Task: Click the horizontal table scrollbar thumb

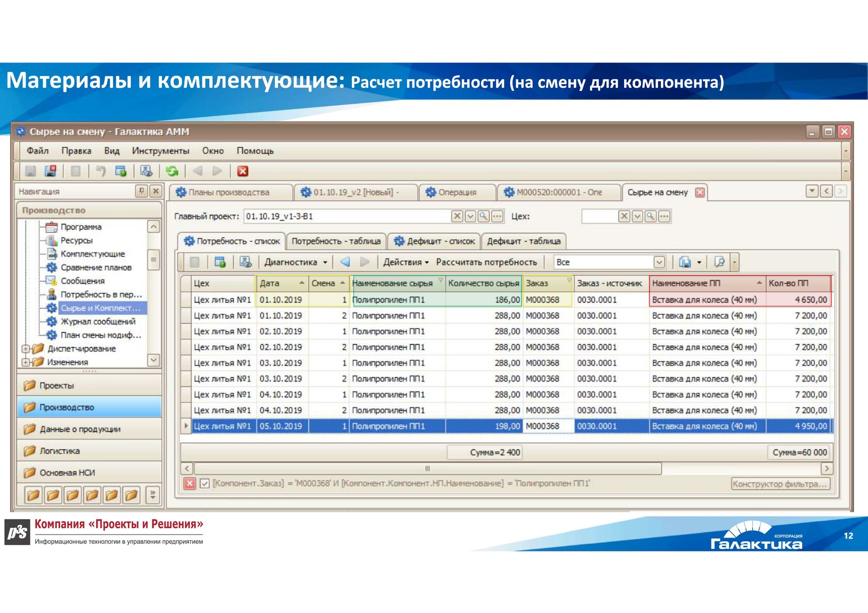Action: click(427, 468)
